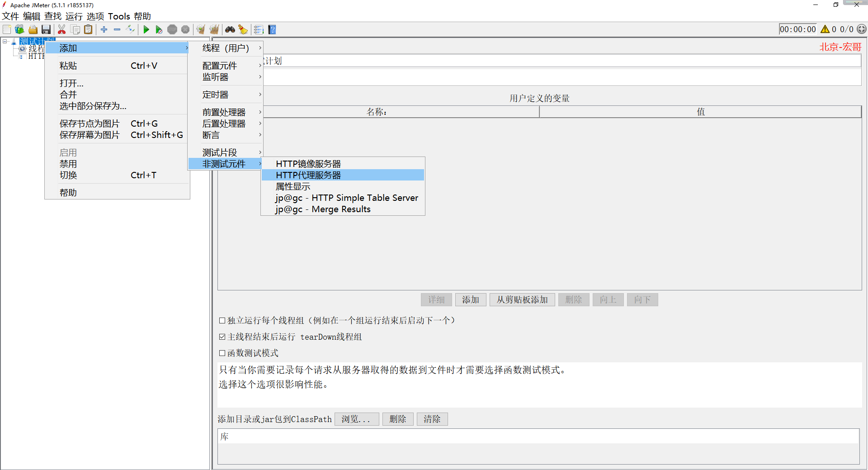Screen dimensions: 868x470
Task: Open the Function Helper list icon
Action: tap(259, 29)
